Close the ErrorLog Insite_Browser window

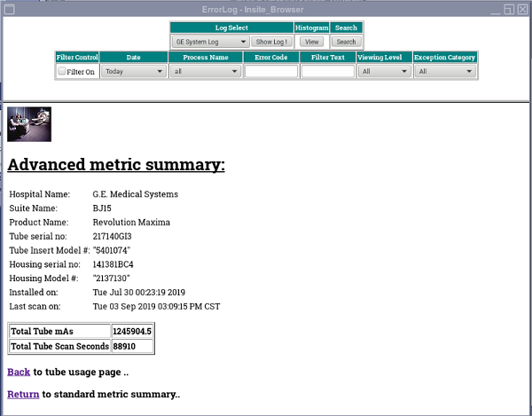(x=522, y=7)
